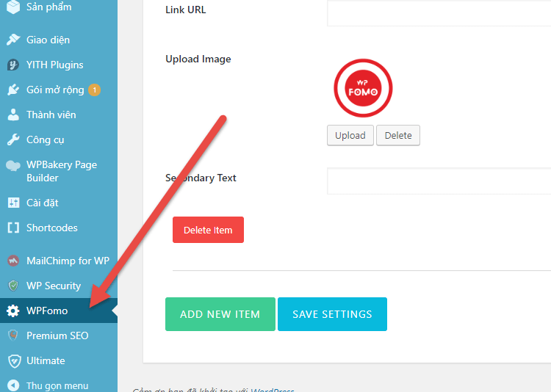551x392 pixels.
Task: Click the Sản phẩm box icon
Action: pos(13,7)
